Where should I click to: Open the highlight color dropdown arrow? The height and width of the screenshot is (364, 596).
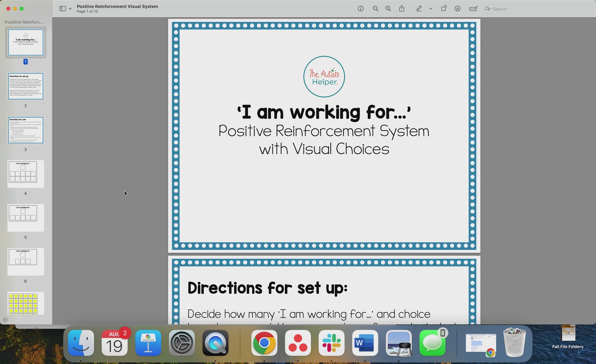(431, 9)
